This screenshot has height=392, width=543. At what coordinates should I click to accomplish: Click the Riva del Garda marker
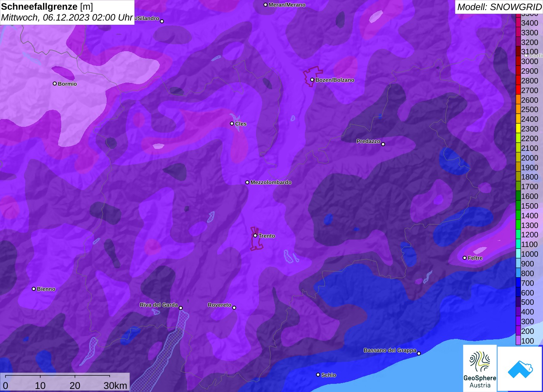click(x=181, y=308)
